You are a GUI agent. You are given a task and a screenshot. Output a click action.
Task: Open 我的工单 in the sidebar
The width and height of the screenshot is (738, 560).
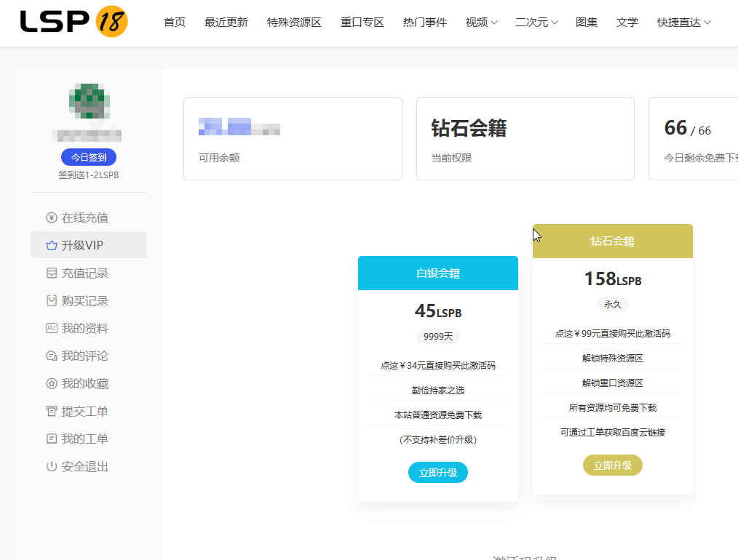pyautogui.click(x=89, y=439)
